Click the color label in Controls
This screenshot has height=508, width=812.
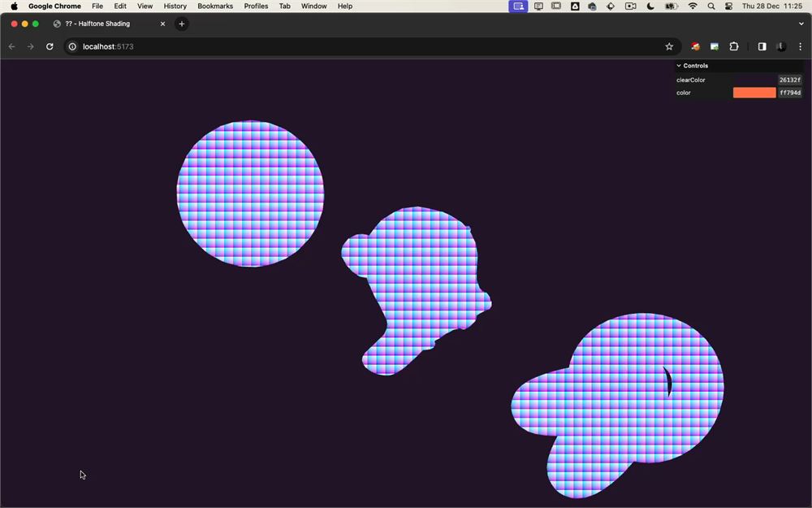[684, 93]
